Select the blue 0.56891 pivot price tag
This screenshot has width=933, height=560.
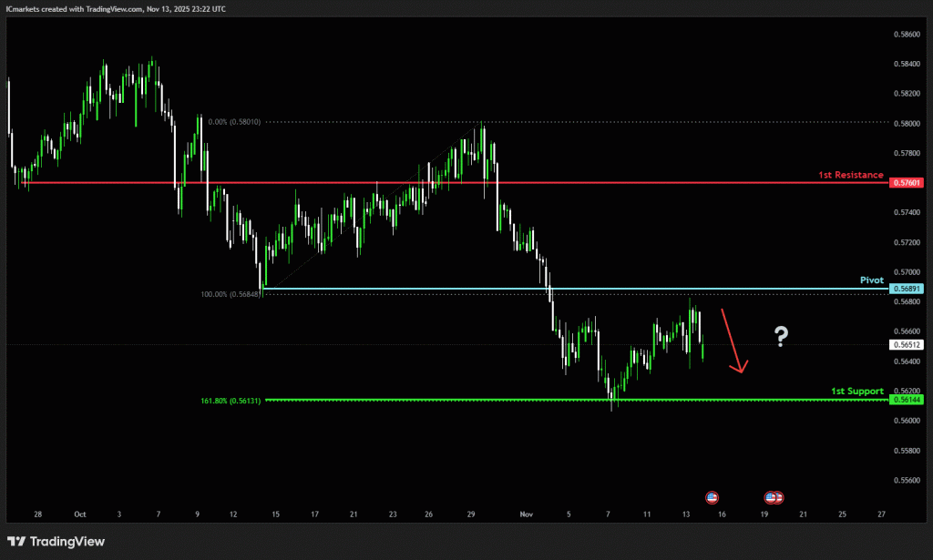click(907, 290)
